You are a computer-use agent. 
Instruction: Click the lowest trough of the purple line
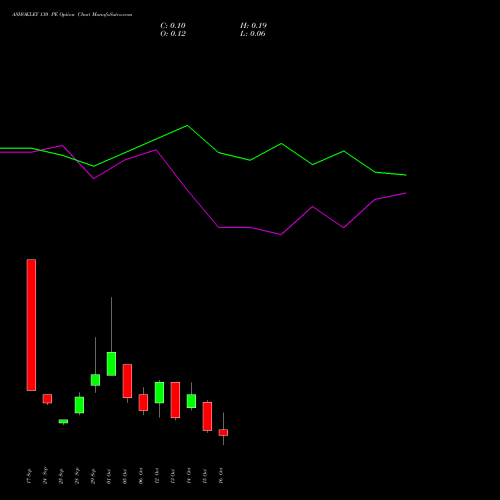(281, 234)
